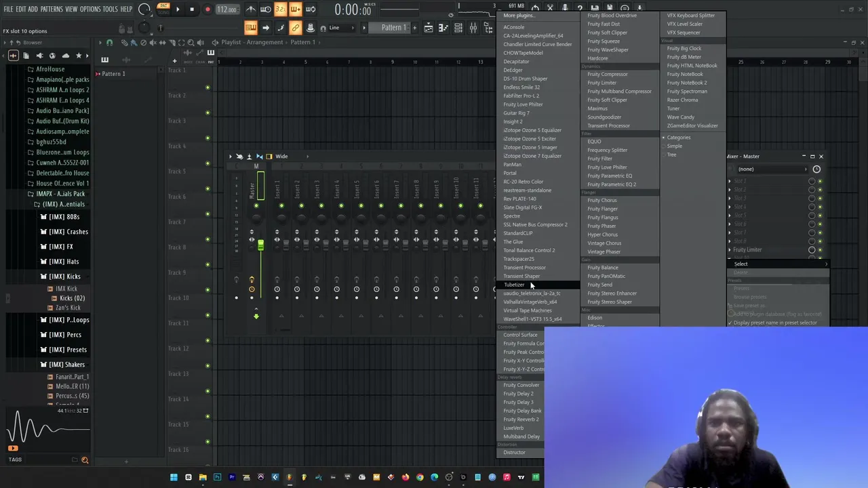868x488 pixels.
Task: Choose Fruity Reeverb 2 plugin
Action: [x=521, y=420]
